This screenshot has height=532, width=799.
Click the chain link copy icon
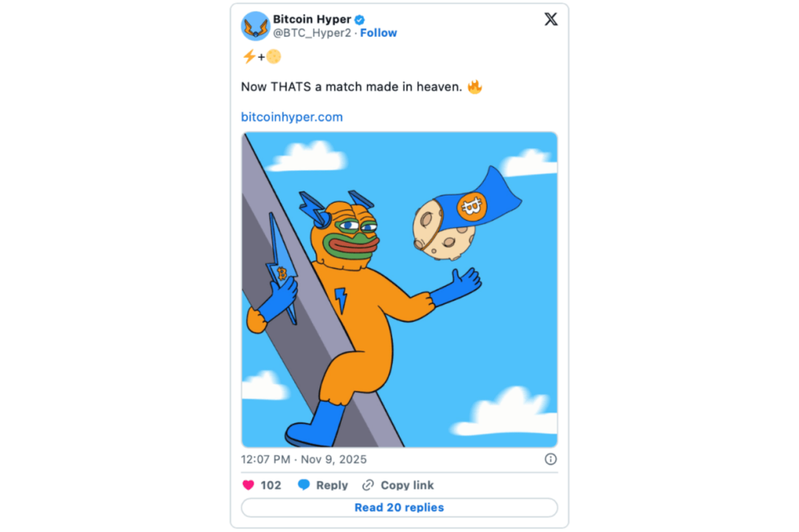(x=368, y=485)
